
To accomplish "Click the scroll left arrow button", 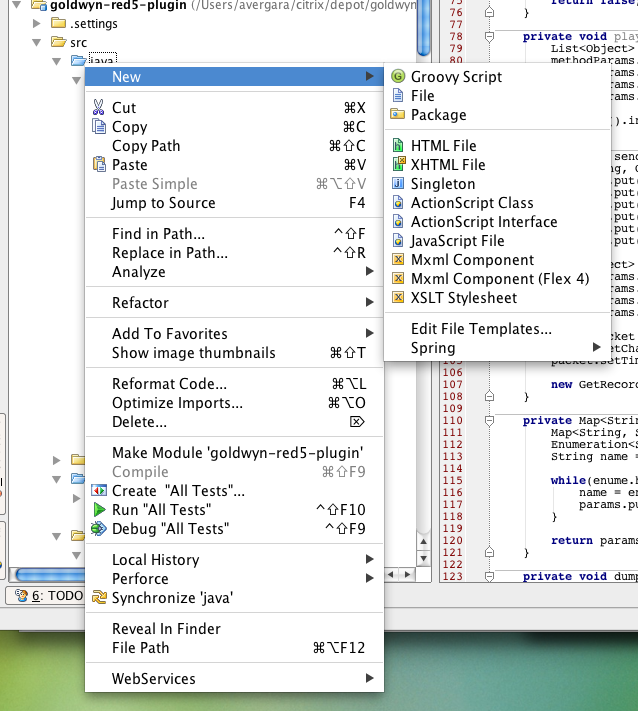I will (x=390, y=575).
